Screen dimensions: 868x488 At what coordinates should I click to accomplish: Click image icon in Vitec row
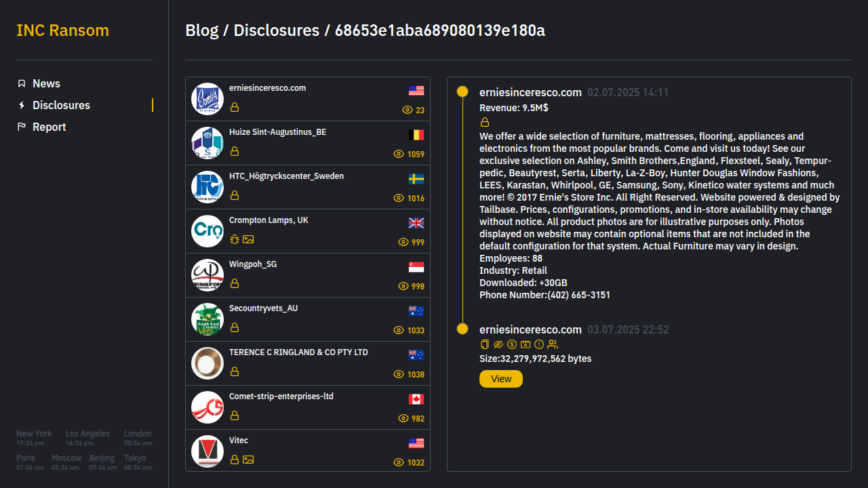coord(248,460)
